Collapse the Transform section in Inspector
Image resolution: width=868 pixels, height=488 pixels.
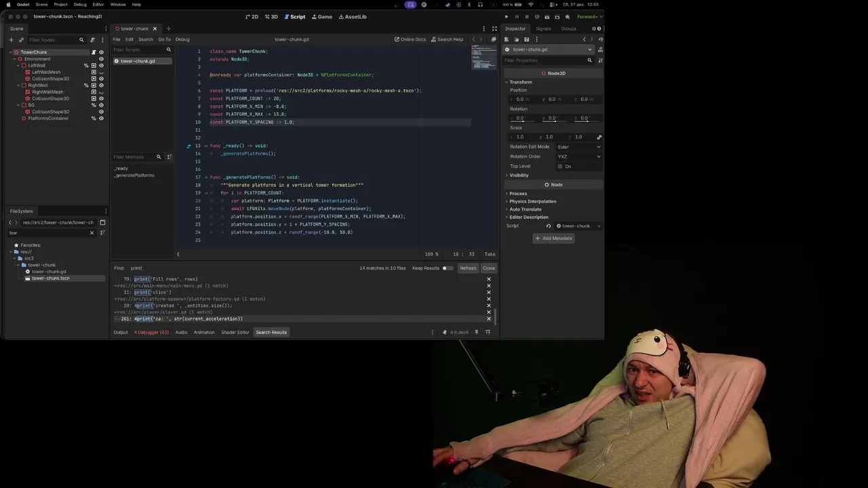pyautogui.click(x=521, y=82)
